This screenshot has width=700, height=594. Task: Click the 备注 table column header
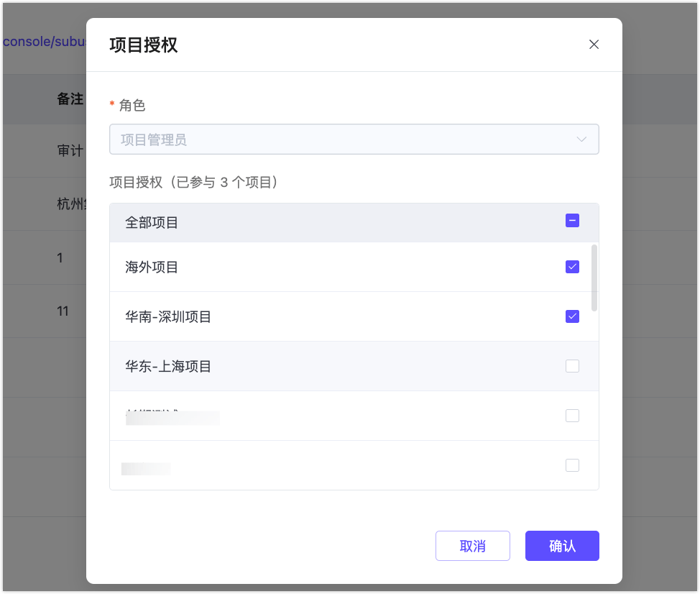[x=70, y=99]
